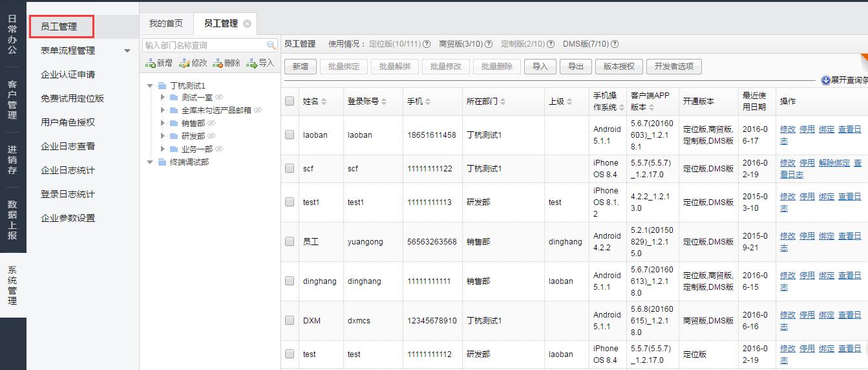868x370 pixels.
Task: Open 客户管理 in left sidebar
Action: pos(12,100)
